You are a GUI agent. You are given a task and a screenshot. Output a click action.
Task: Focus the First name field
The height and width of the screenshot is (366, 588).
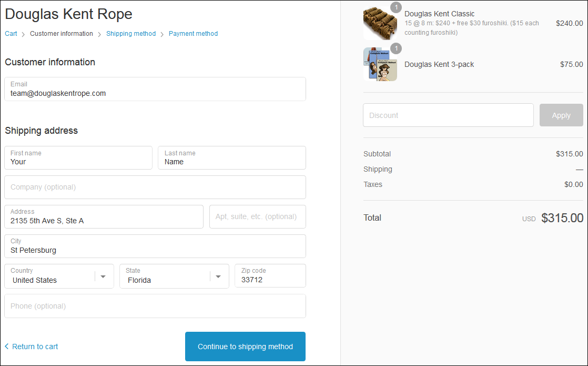click(x=78, y=157)
